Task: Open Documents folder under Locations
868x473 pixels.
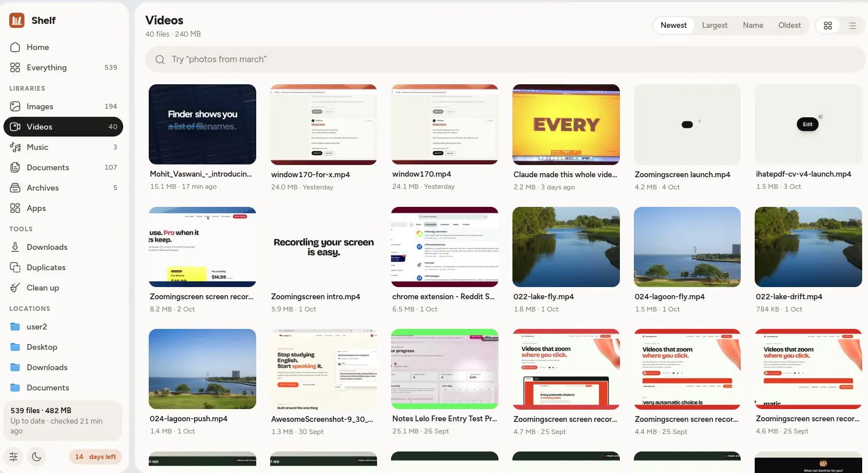Action: 63,388
